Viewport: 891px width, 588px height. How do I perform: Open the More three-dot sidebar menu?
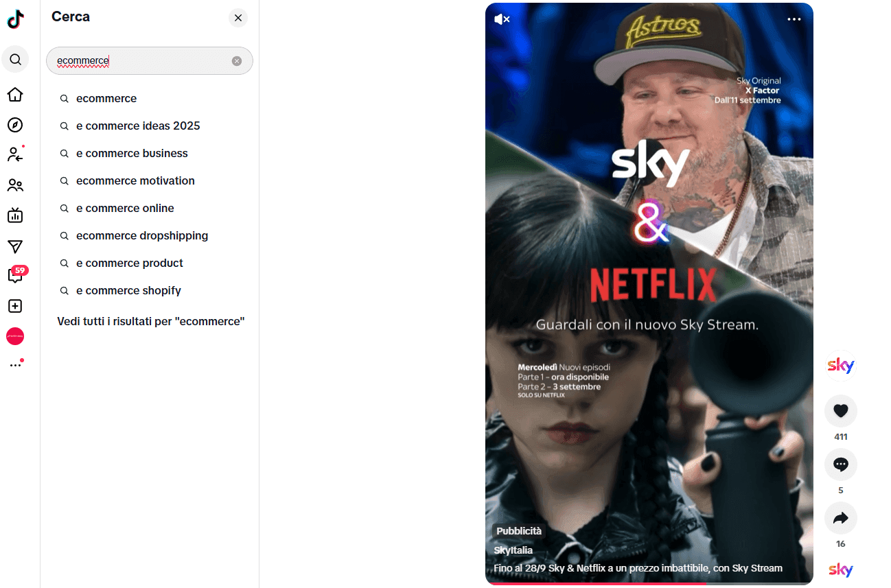pos(16,364)
